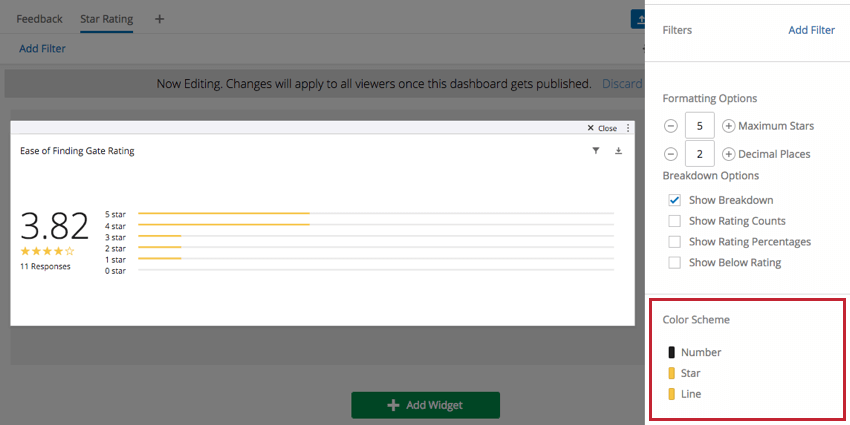Open the Line color swatch

tap(672, 394)
